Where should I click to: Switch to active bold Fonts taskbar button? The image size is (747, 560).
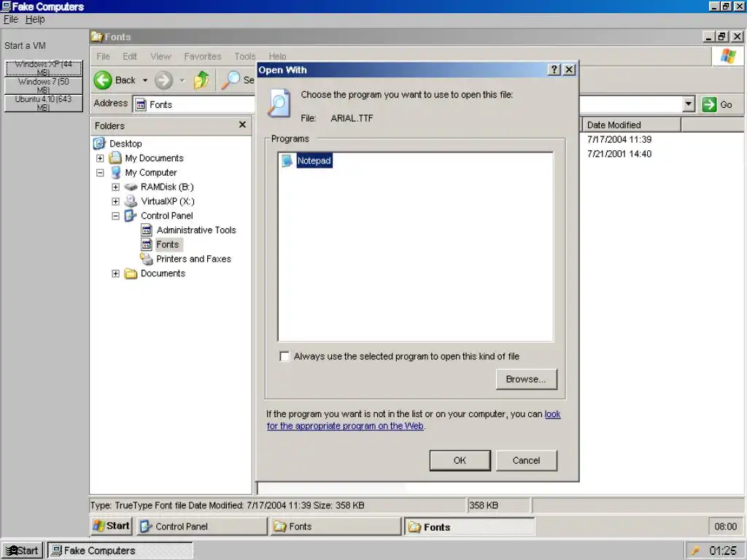[470, 526]
